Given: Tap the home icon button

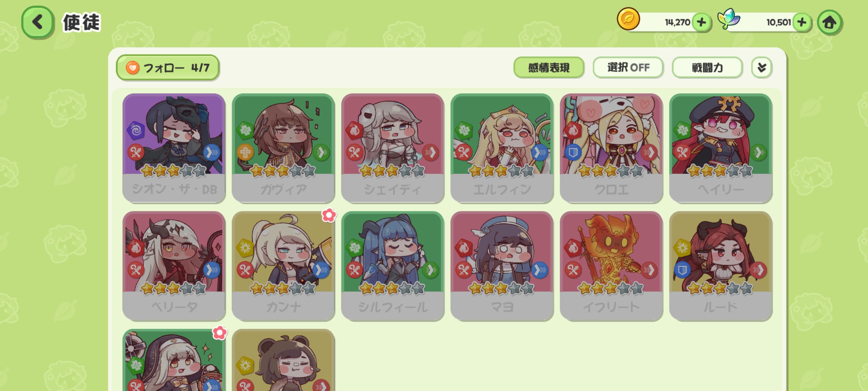Looking at the screenshot, I should [x=830, y=22].
